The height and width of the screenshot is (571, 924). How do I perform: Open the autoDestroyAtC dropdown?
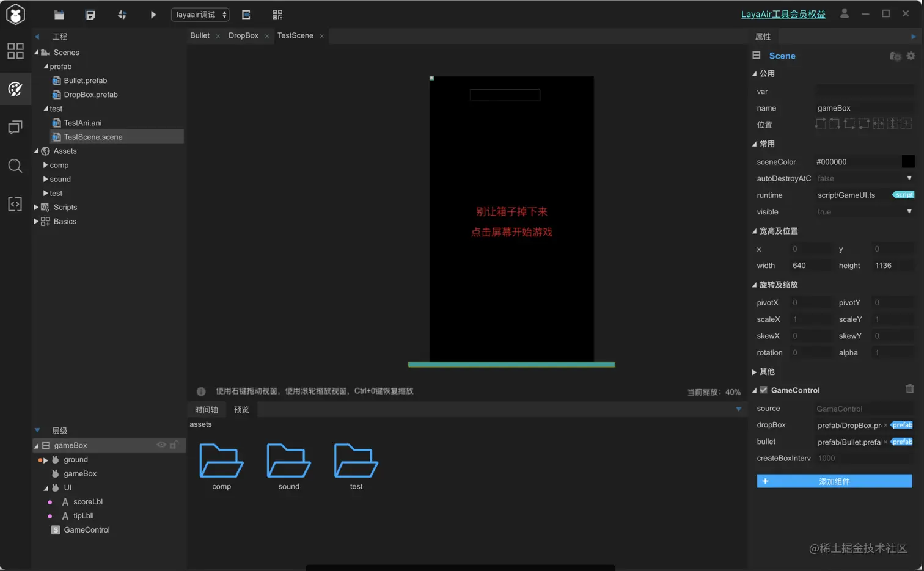pyautogui.click(x=909, y=178)
